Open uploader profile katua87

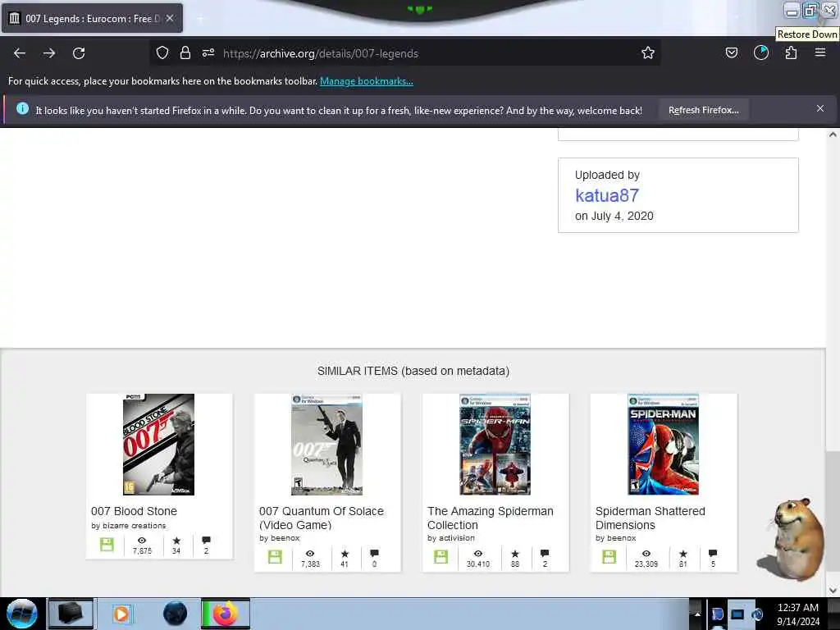[607, 195]
